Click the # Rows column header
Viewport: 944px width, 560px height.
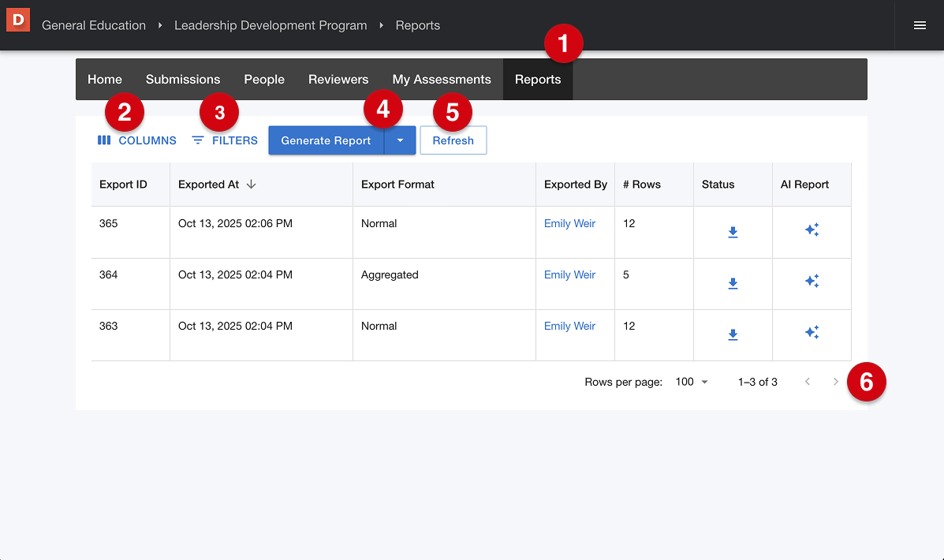tap(655, 185)
